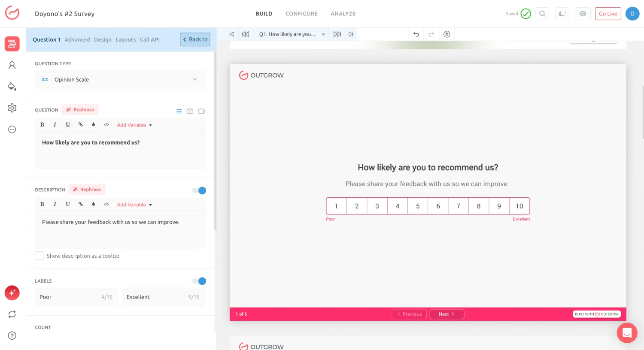Jump to last question skip icon

[x=351, y=34]
